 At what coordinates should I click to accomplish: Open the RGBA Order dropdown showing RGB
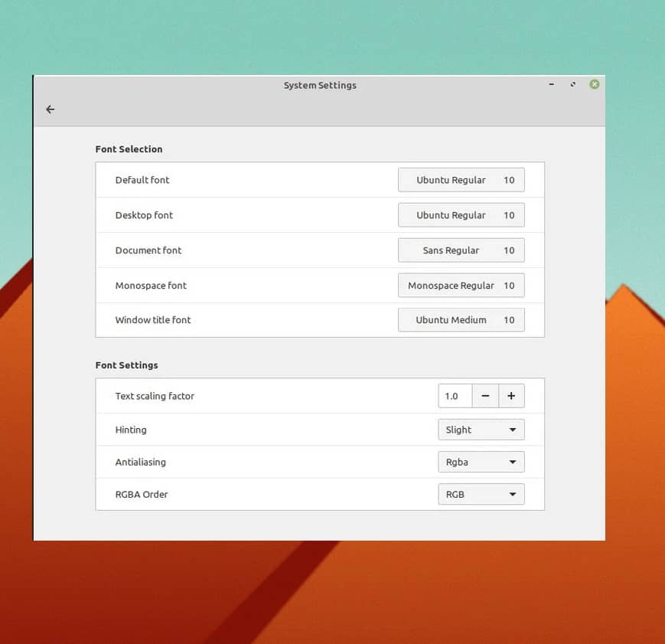pyautogui.click(x=481, y=494)
